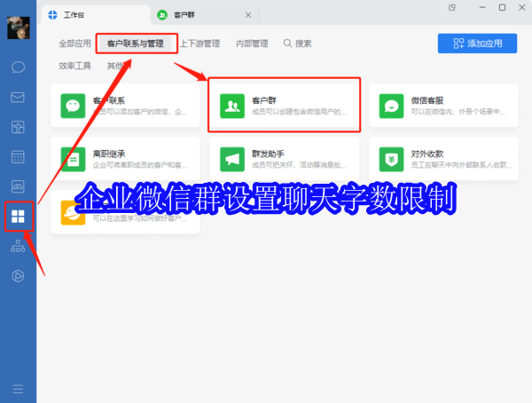Switch to the 工作台 tab
The height and width of the screenshot is (403, 532).
[x=96, y=15]
